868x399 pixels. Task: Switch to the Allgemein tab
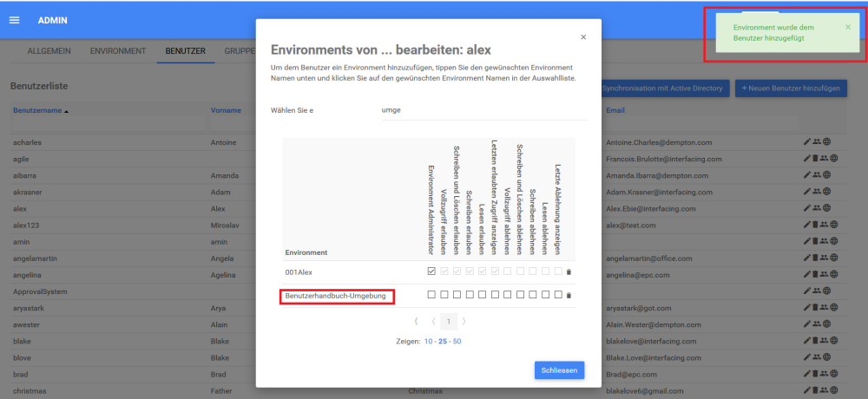pyautogui.click(x=49, y=51)
